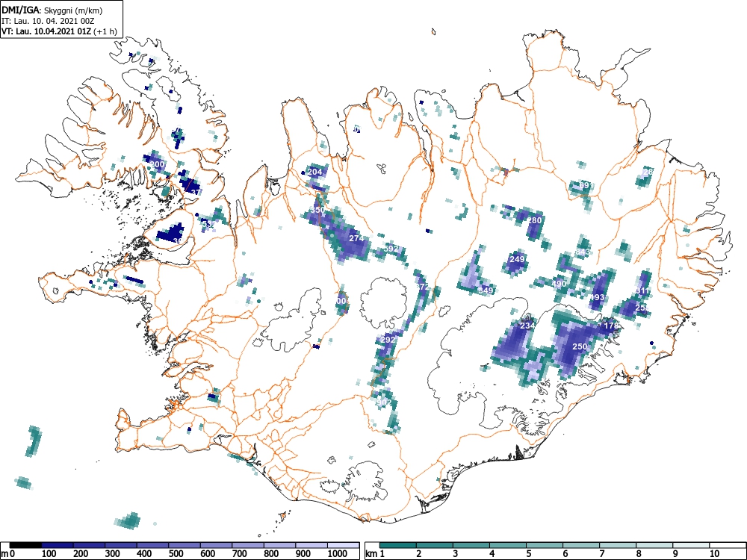Select the '10' label in the kilometre legend

(714, 554)
